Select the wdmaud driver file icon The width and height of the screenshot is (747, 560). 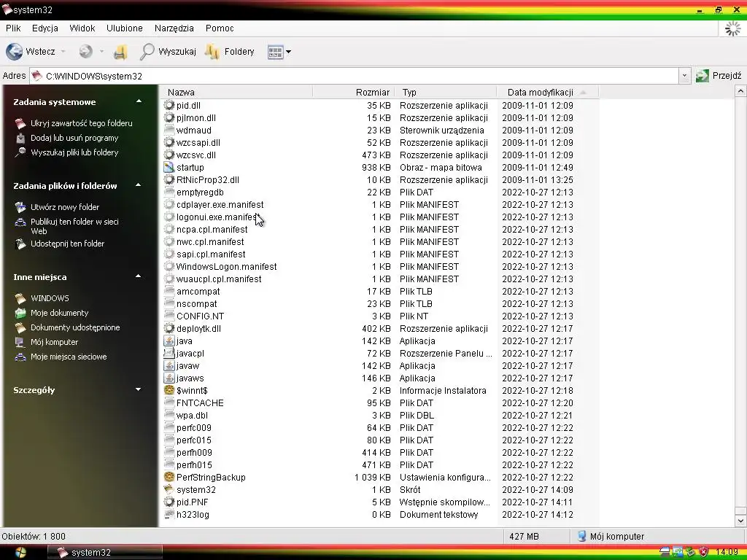(x=169, y=130)
